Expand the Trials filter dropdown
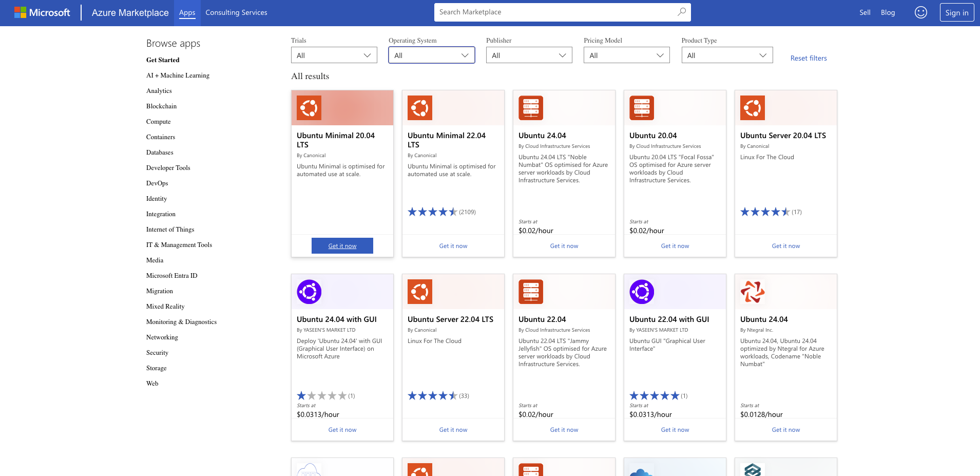Viewport: 980px width, 476px height. click(334, 55)
